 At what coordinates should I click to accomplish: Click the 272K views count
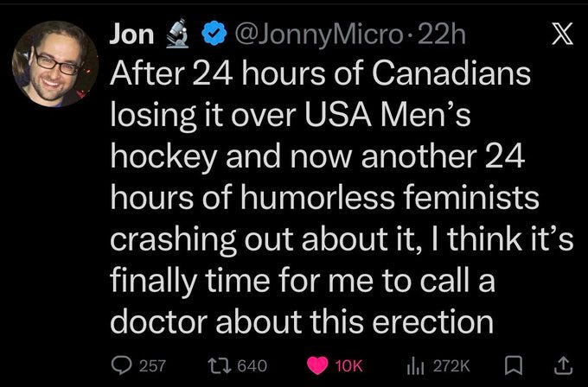point(451,366)
